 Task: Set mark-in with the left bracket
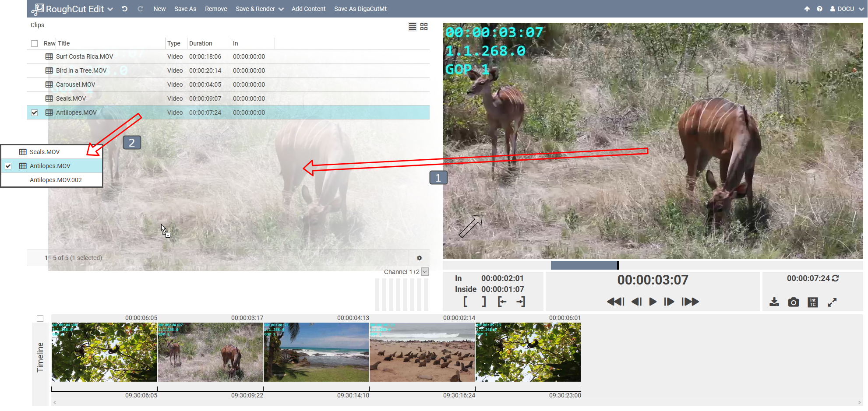click(x=465, y=302)
